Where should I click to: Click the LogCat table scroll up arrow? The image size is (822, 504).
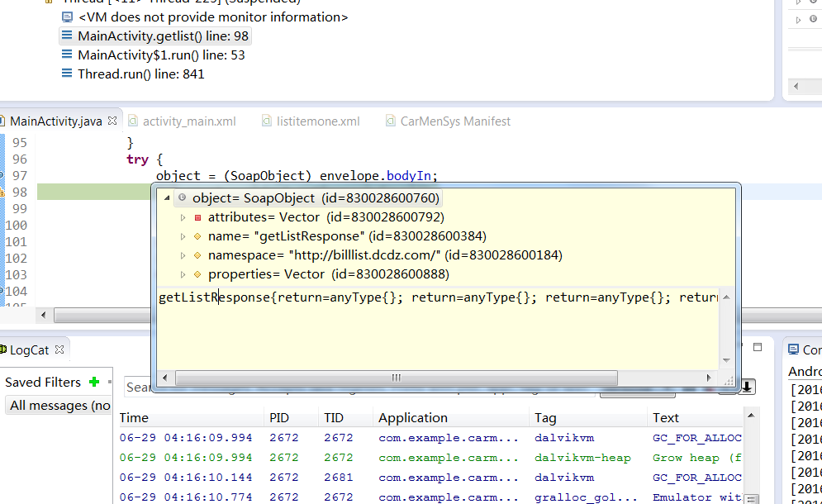pos(751,416)
